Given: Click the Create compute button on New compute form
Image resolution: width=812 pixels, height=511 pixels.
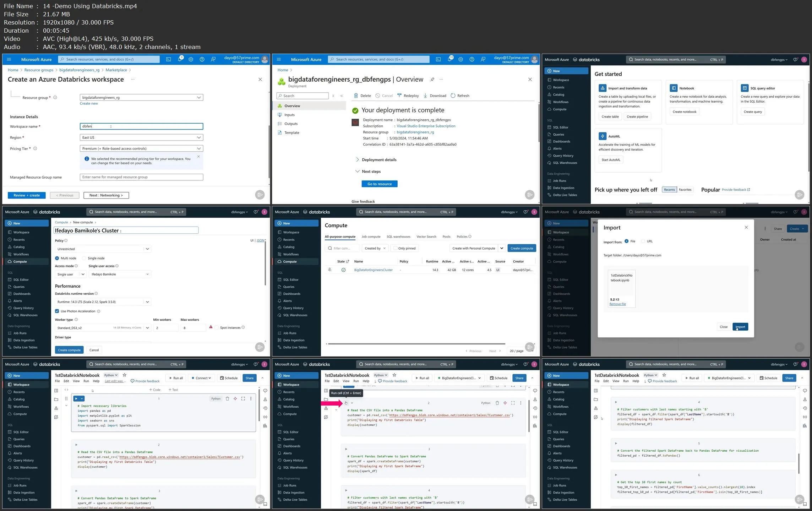Looking at the screenshot, I should 69,350.
